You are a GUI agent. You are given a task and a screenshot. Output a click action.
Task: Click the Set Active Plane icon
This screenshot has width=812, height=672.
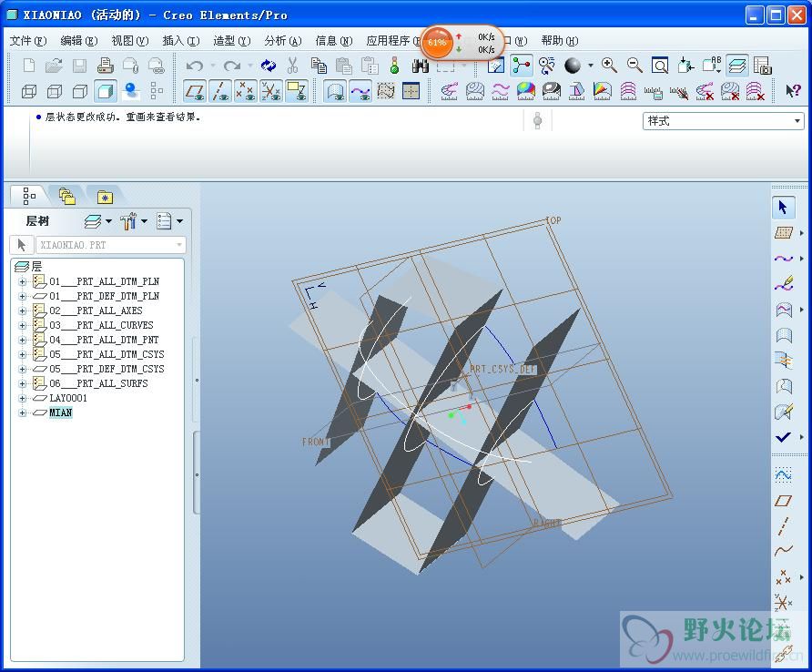coord(784,232)
